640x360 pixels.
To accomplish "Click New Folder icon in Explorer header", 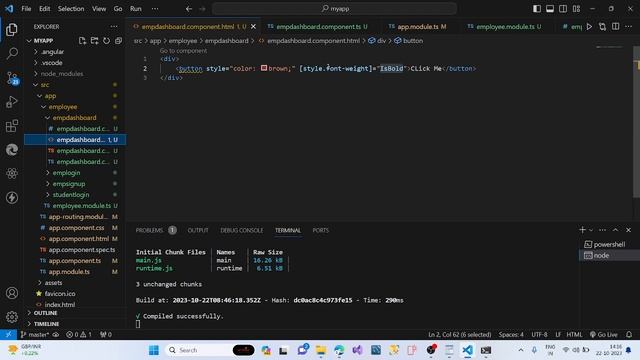I will click(94, 40).
